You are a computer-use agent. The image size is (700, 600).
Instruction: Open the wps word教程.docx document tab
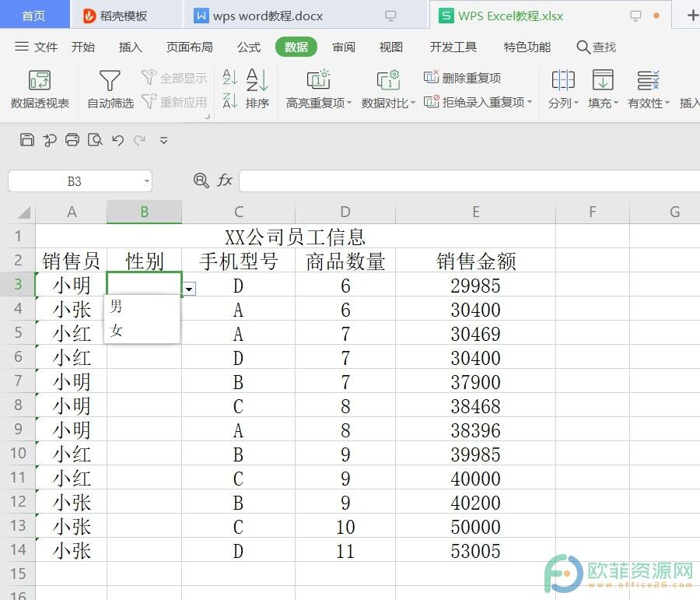[x=268, y=16]
